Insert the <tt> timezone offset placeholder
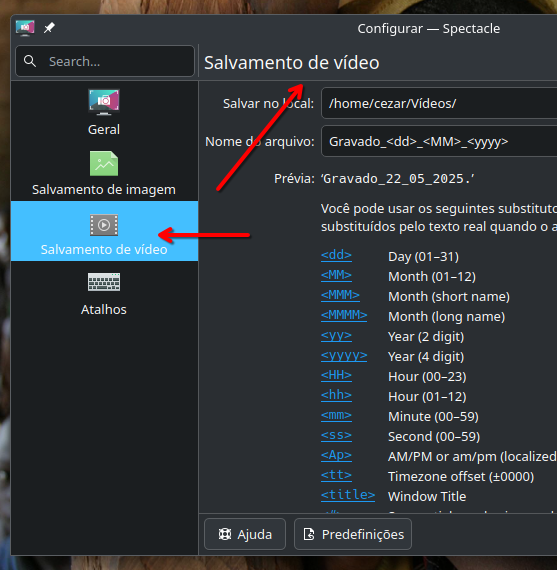 (x=336, y=475)
